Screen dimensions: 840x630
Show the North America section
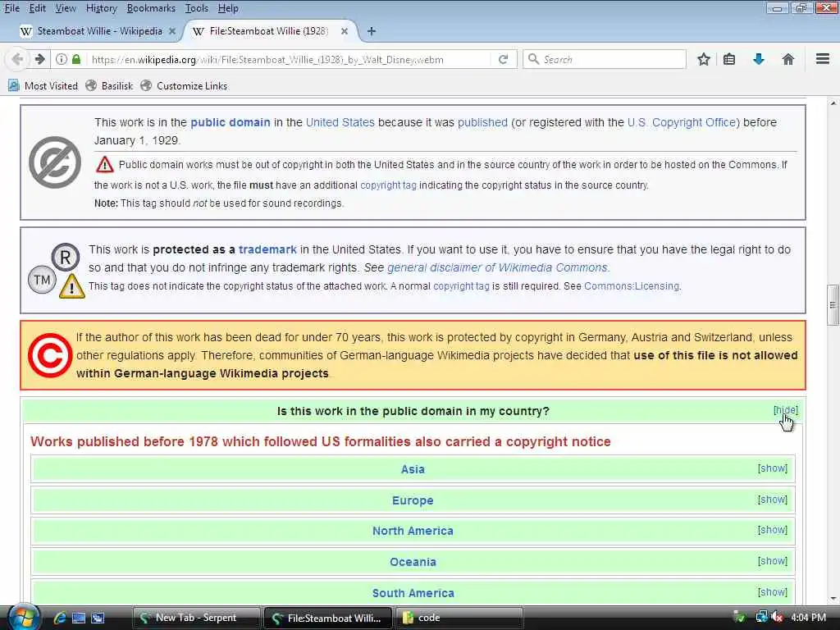(x=773, y=530)
